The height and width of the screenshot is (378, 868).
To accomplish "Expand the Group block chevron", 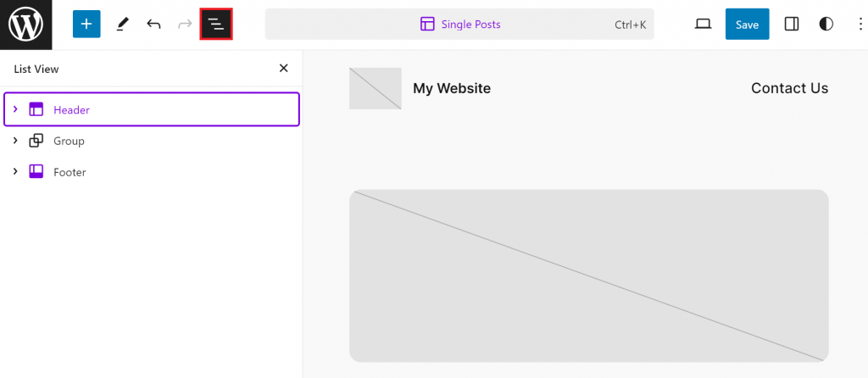I will pos(15,141).
